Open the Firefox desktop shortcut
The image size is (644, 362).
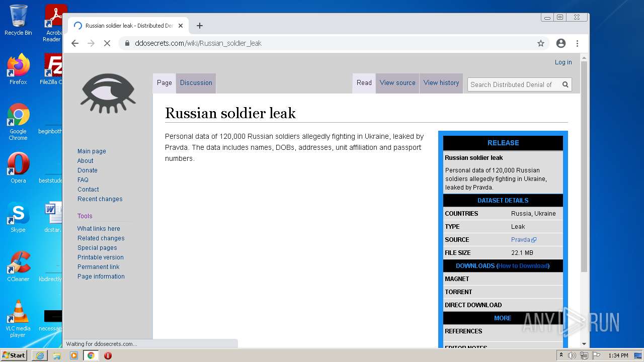pos(18,69)
